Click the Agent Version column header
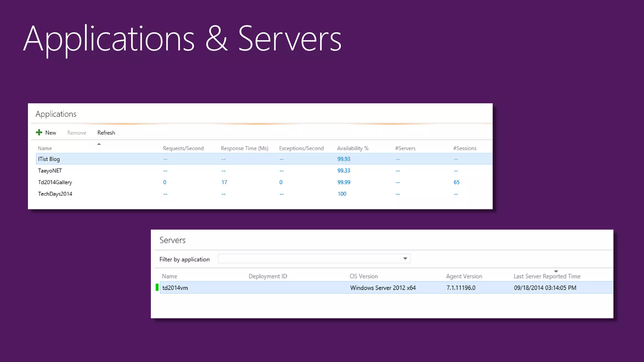Screen dimensions: 644x362 [464, 276]
